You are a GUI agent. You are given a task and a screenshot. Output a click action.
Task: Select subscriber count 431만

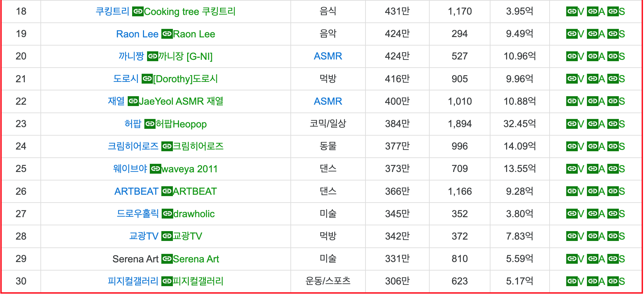coord(397,12)
